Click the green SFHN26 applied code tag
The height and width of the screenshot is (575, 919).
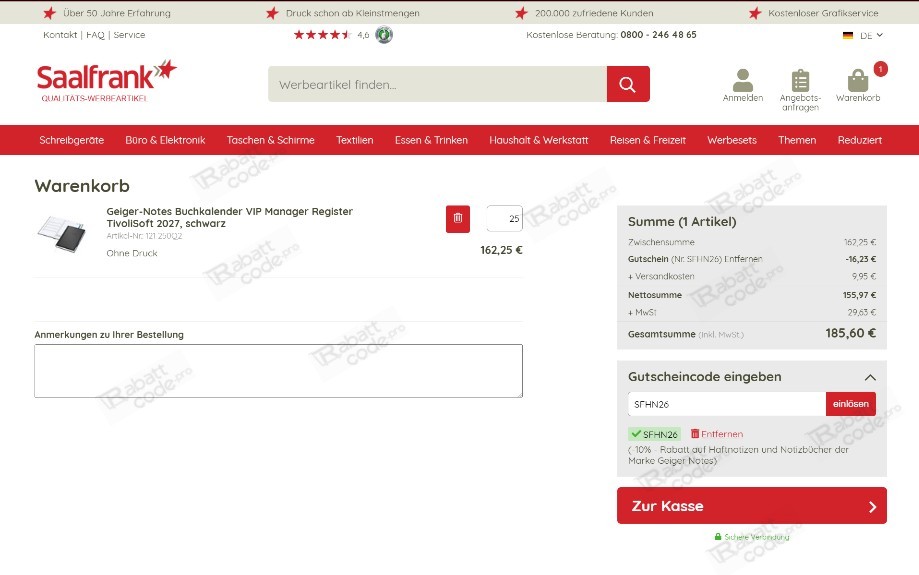click(x=655, y=434)
